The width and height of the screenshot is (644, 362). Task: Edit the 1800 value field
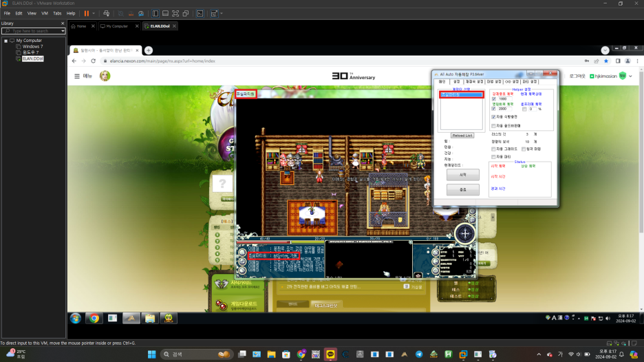(504, 99)
